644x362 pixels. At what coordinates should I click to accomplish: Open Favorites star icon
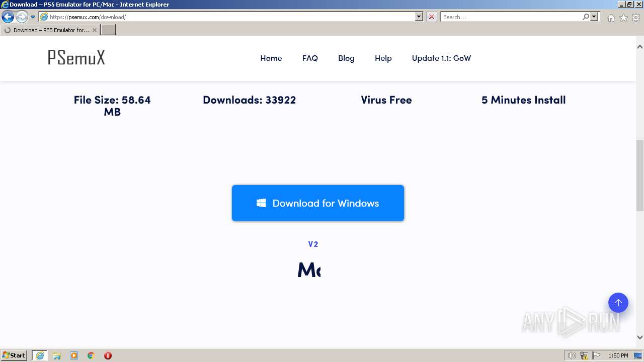[623, 18]
